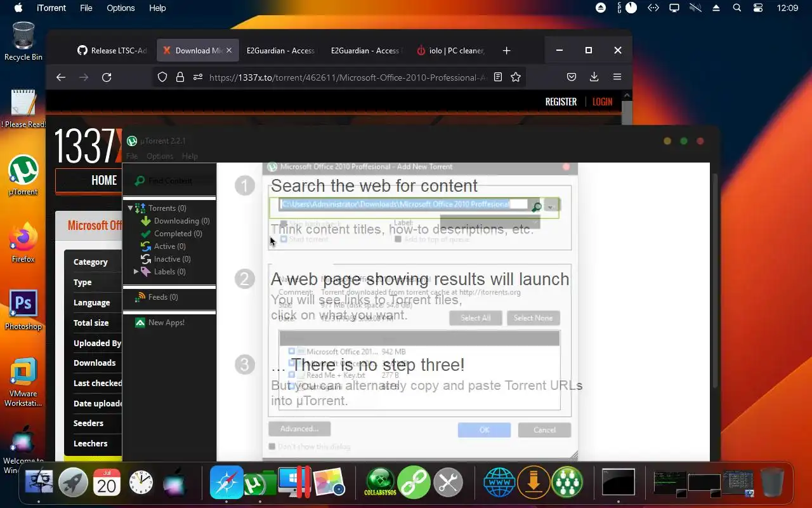Open the Safari compass icon in the dock
812x508 pixels.
click(x=226, y=483)
